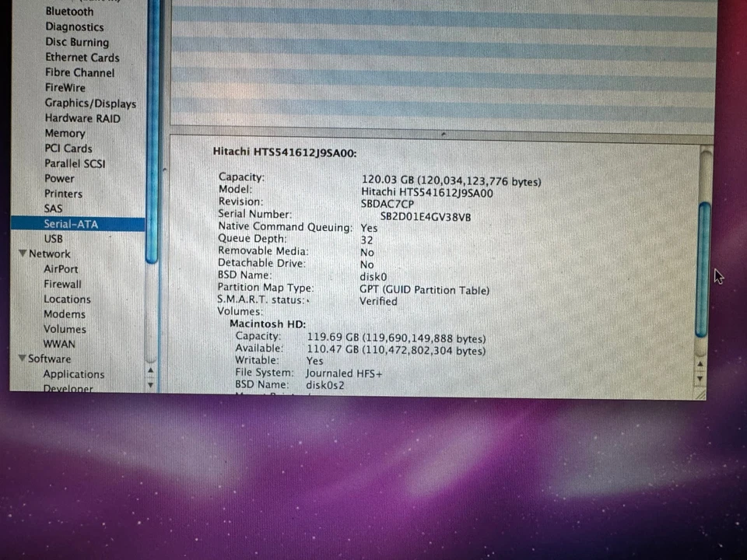Select USB below Serial-ATA

[x=53, y=238]
